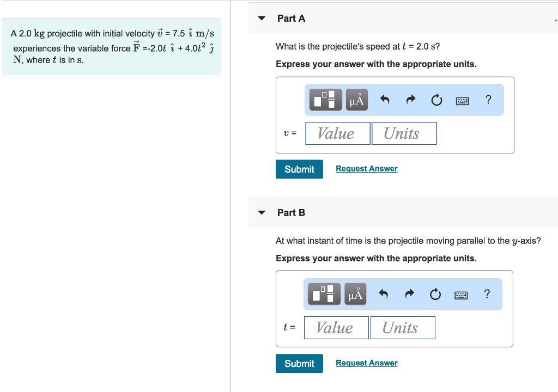Collapse the Part A section
Viewport: 558px width, 392px height.
pos(261,18)
